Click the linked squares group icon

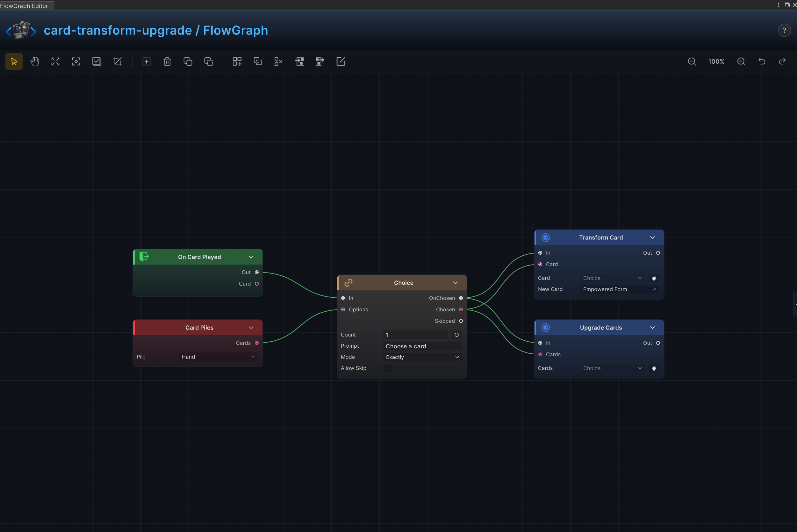tap(258, 61)
